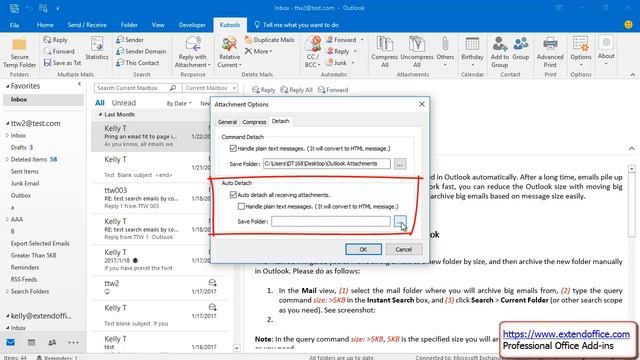Search by Sender Domain

point(141,51)
